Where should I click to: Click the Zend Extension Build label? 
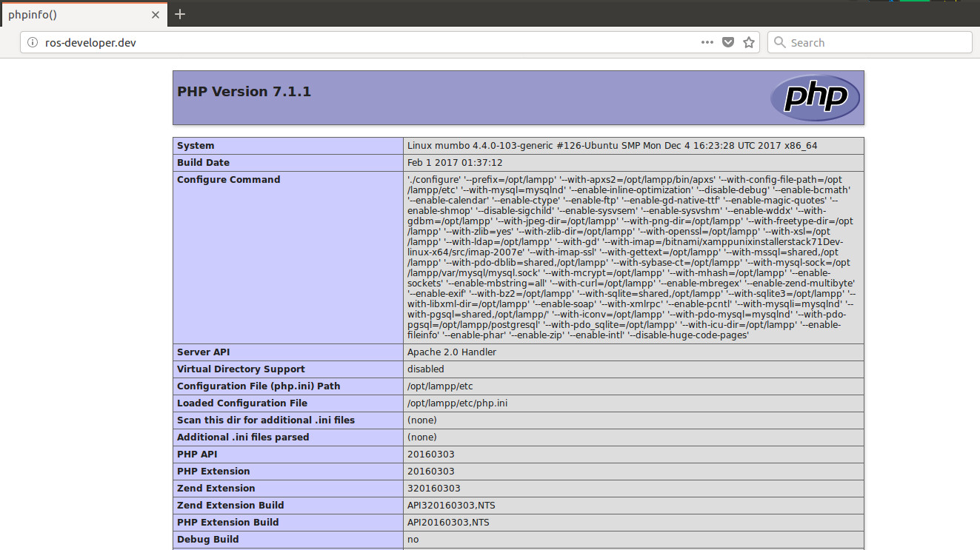tap(230, 506)
